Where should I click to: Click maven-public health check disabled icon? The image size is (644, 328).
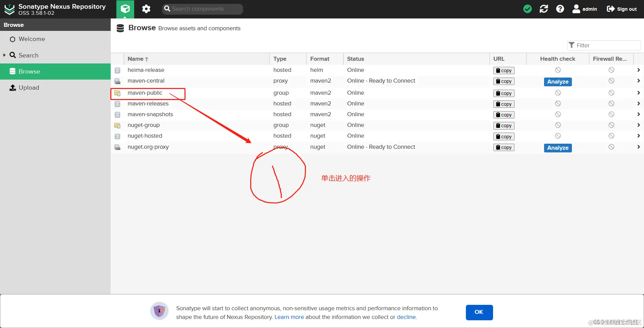point(558,93)
